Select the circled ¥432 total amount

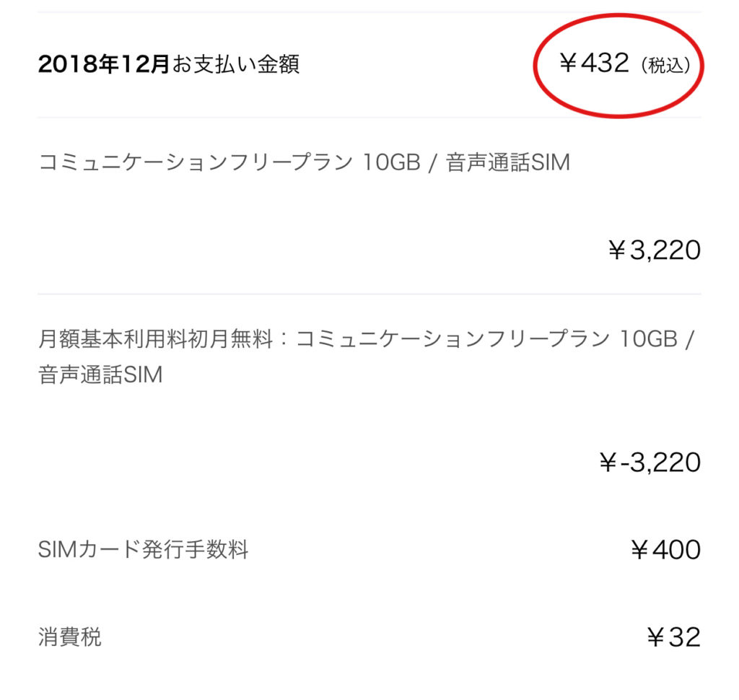(594, 63)
